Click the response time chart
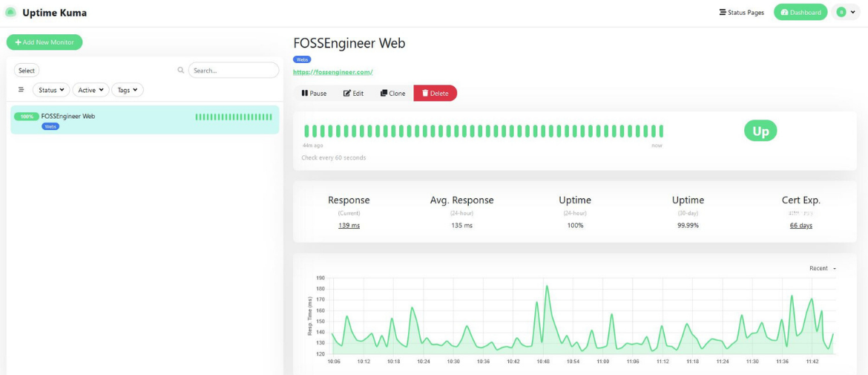The image size is (868, 375). pyautogui.click(x=571, y=319)
